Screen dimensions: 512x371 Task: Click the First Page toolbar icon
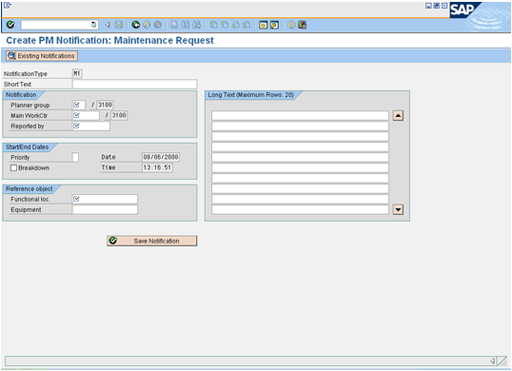coord(213,25)
